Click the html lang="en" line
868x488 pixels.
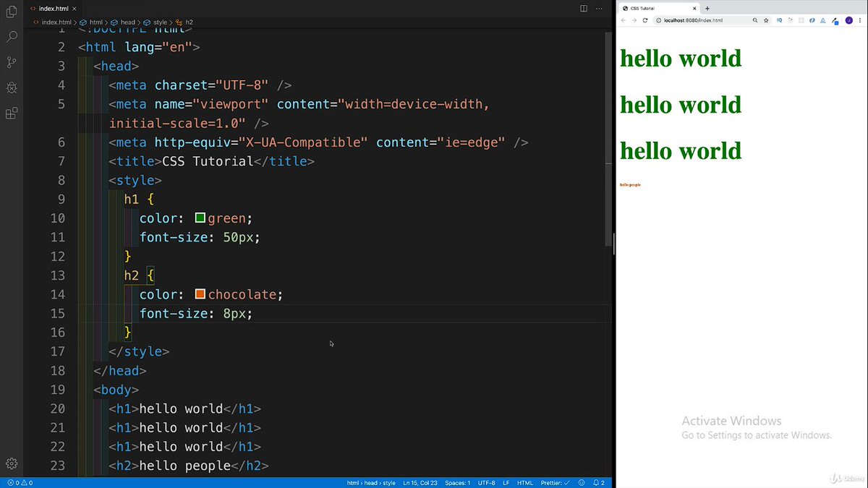[x=139, y=47]
